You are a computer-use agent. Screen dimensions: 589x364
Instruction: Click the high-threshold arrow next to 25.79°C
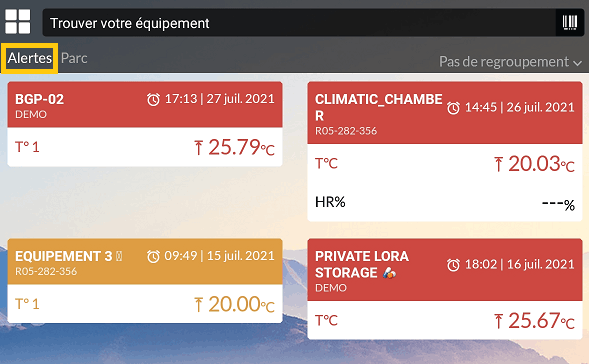(199, 148)
